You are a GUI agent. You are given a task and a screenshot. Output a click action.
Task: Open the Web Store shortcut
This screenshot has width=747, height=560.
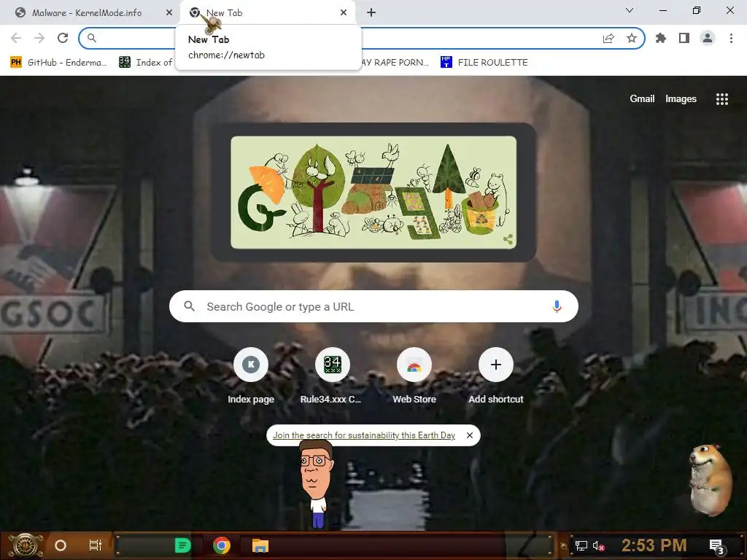(x=414, y=376)
